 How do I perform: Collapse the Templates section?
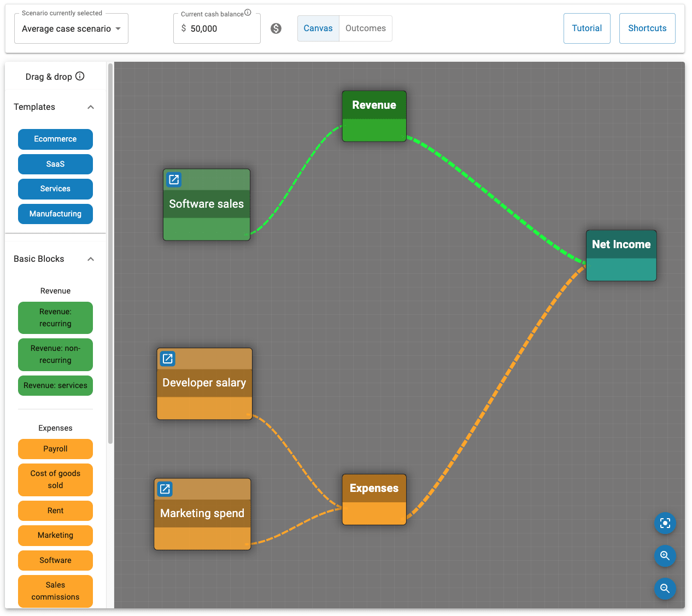(x=91, y=107)
